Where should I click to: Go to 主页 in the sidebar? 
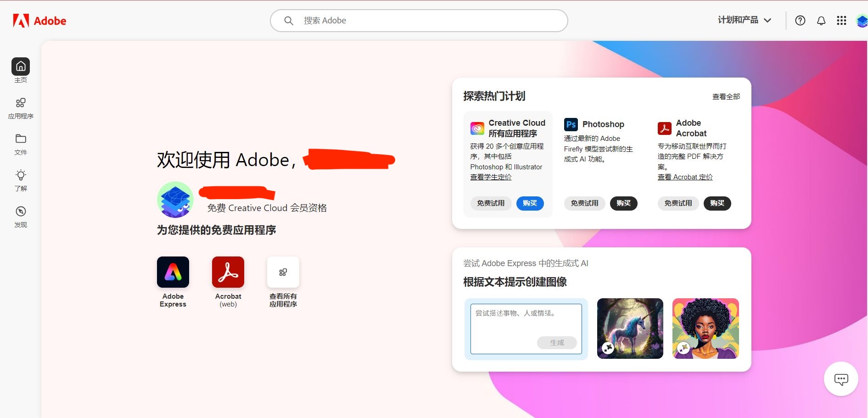click(x=21, y=70)
